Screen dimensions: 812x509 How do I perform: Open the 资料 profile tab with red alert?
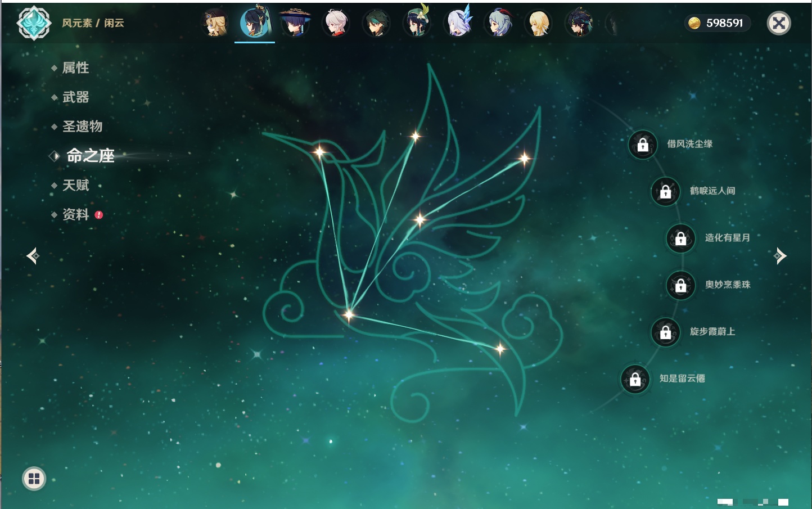click(x=75, y=214)
